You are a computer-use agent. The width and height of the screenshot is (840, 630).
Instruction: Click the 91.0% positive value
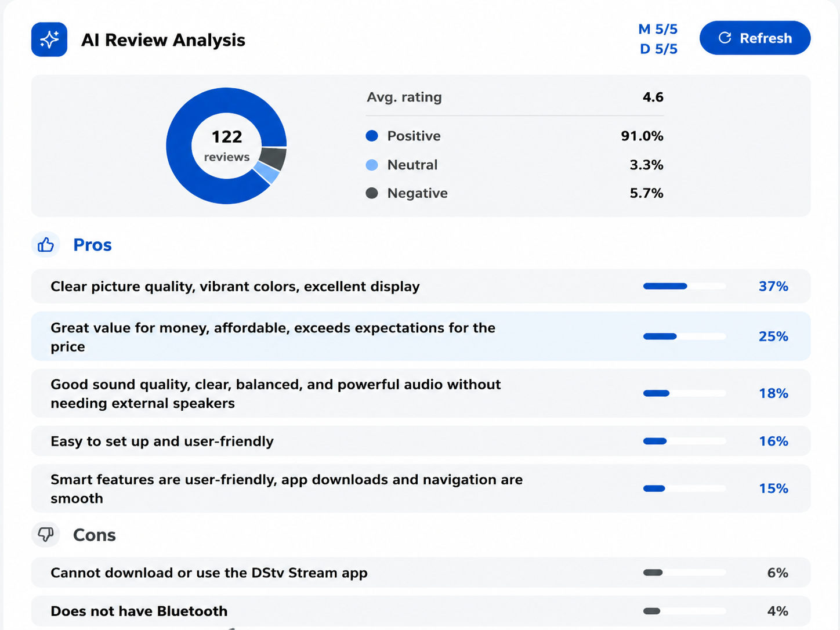642,136
